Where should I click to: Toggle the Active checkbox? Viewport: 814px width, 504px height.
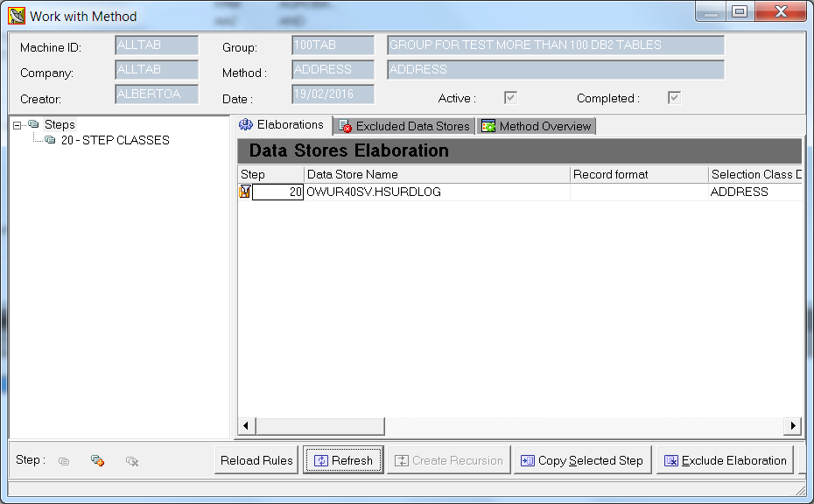click(510, 98)
